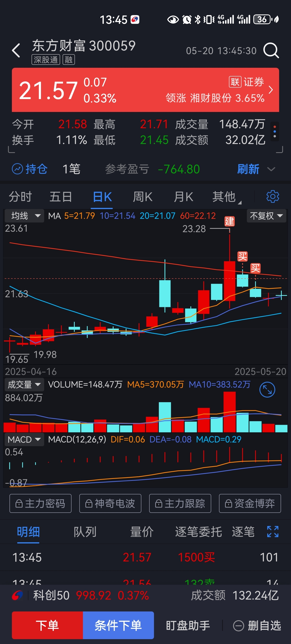Tap the lower 买 marker near the latest candles
This screenshot has height=644, width=291.
click(255, 268)
